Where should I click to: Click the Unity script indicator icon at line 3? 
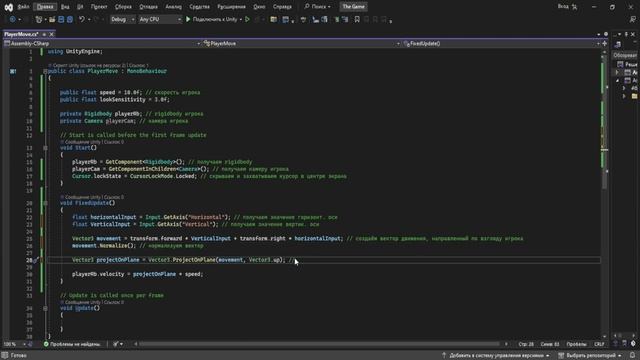pyautogui.click(x=13, y=71)
